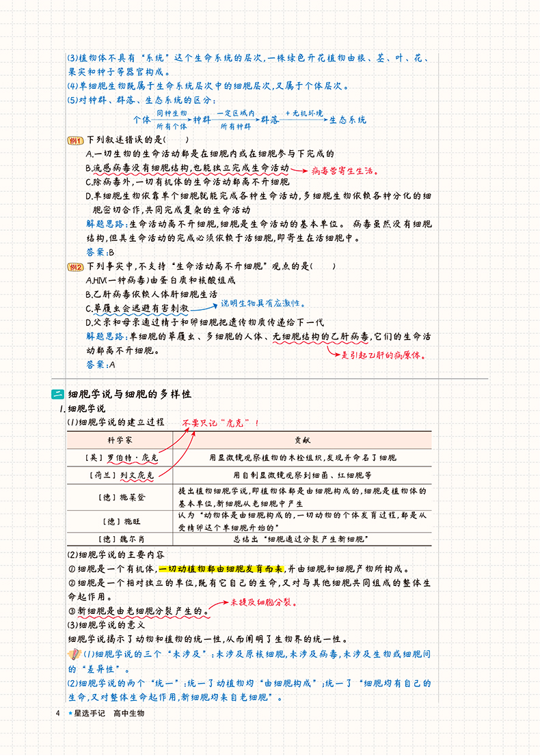Viewport: 540px width, 756px height.
Task: Click option D.父亲和母亲通过精子和卵细胞
Action: [205, 322]
